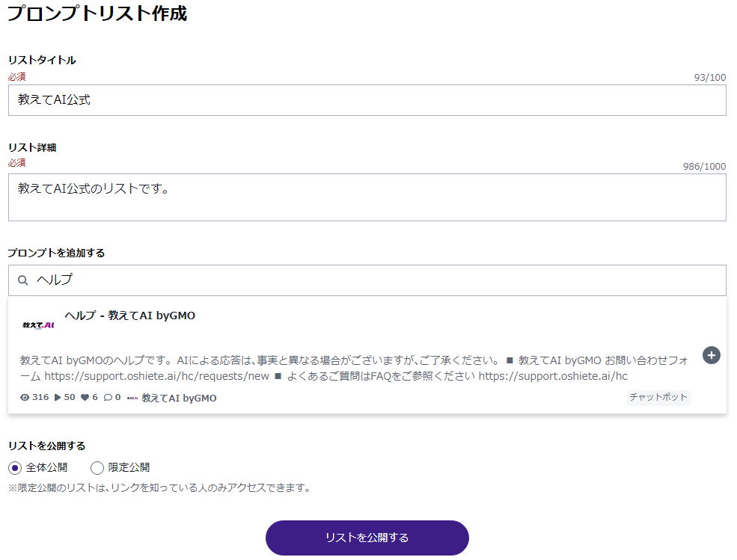Select the 限定公開 radio button
The height and width of the screenshot is (560, 737).
tap(97, 468)
